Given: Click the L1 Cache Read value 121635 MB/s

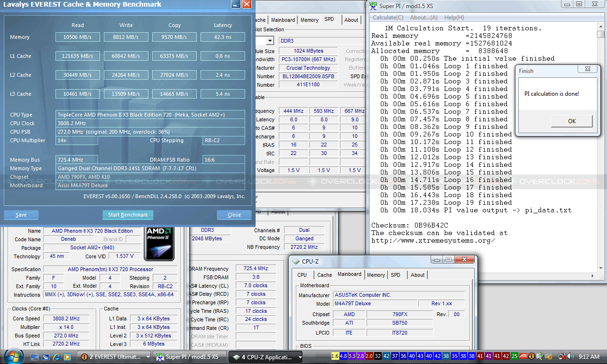Looking at the screenshot, I should pos(77,56).
